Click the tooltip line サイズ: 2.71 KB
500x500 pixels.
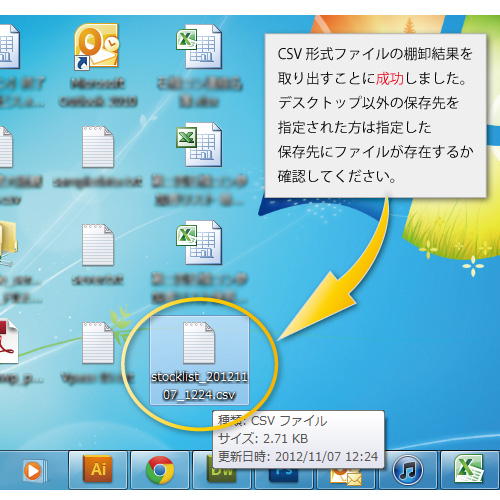tap(263, 439)
